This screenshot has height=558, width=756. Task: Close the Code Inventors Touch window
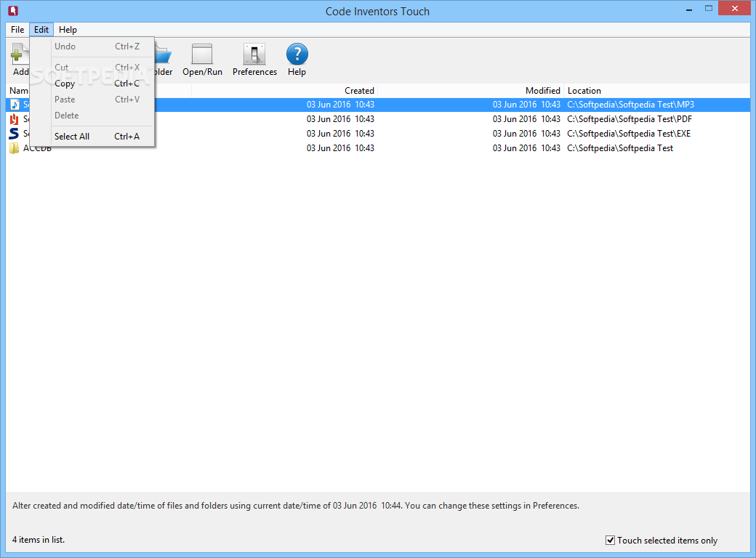tap(735, 8)
